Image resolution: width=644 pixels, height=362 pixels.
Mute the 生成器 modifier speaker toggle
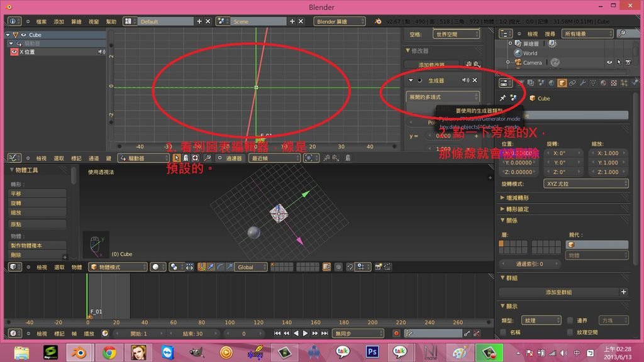click(465, 80)
